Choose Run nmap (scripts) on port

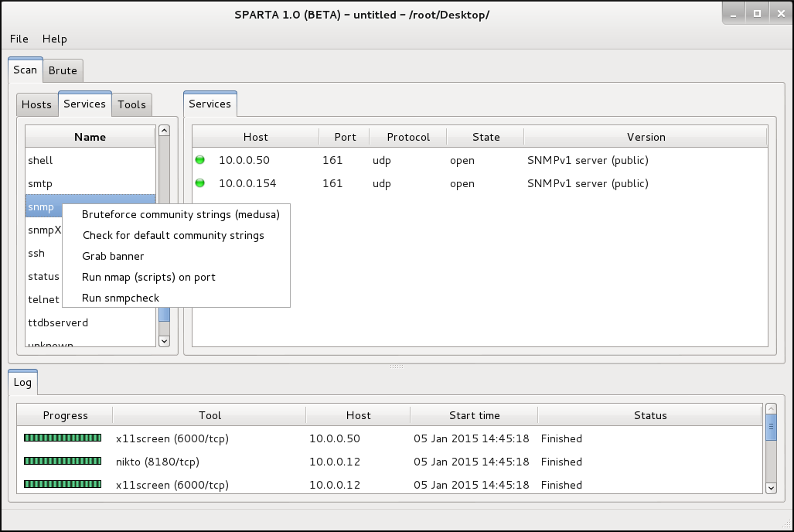[148, 277]
